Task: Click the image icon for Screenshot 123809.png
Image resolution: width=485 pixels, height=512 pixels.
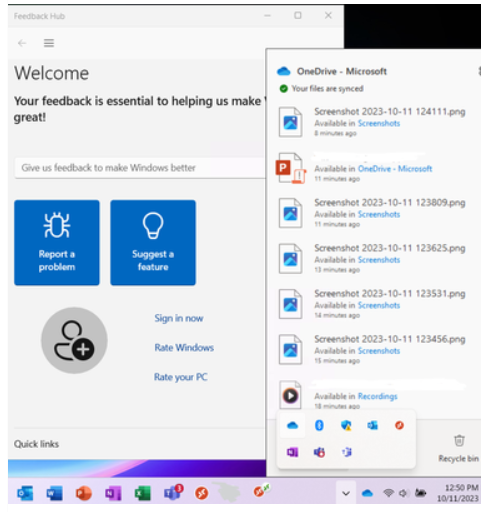Action: tap(291, 213)
